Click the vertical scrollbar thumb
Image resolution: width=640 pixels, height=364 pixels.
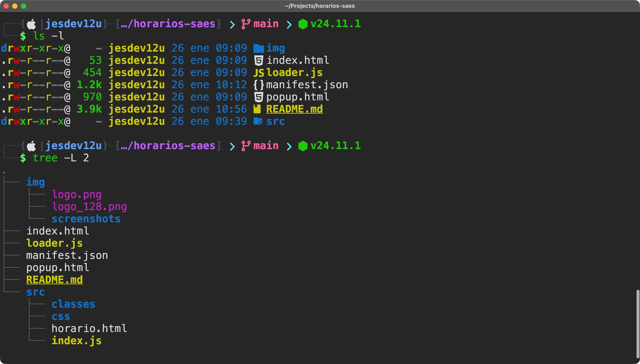click(x=638, y=324)
